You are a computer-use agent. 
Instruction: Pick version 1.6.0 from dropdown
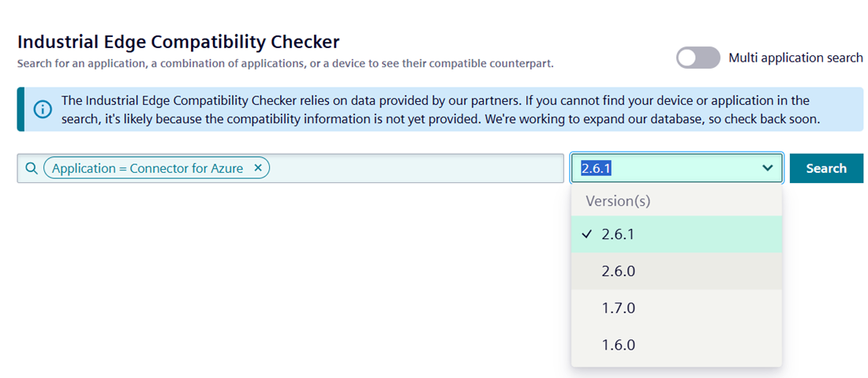[676, 346]
